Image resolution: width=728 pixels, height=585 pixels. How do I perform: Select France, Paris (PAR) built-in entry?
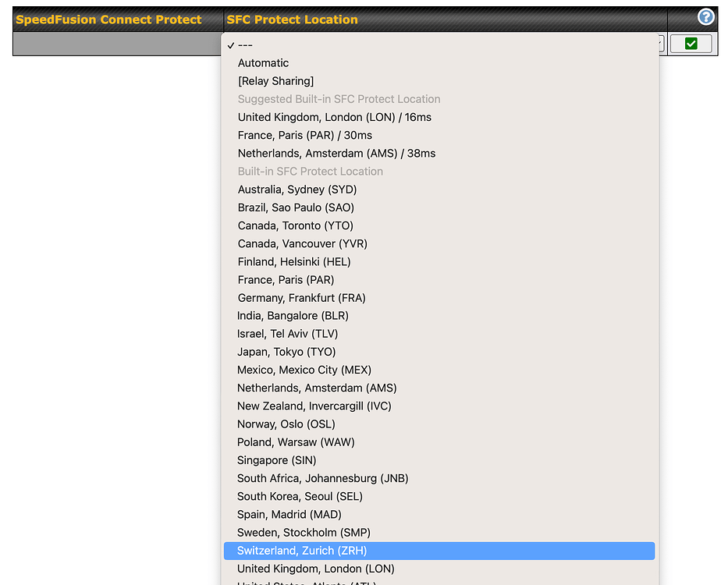[x=439, y=280]
